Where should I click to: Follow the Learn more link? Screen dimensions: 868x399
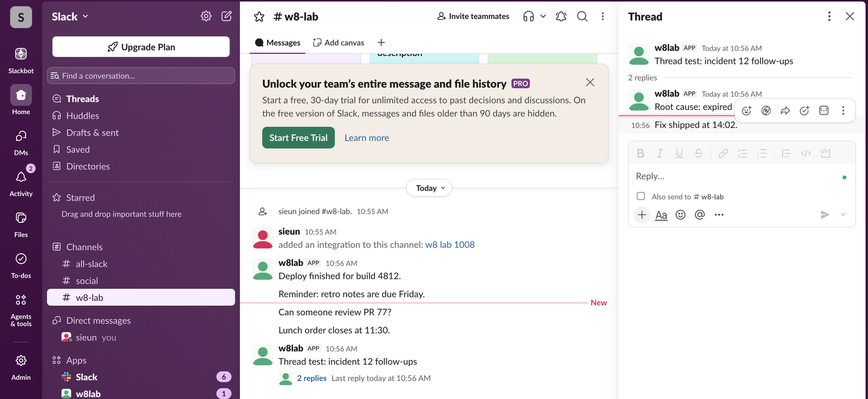point(367,138)
